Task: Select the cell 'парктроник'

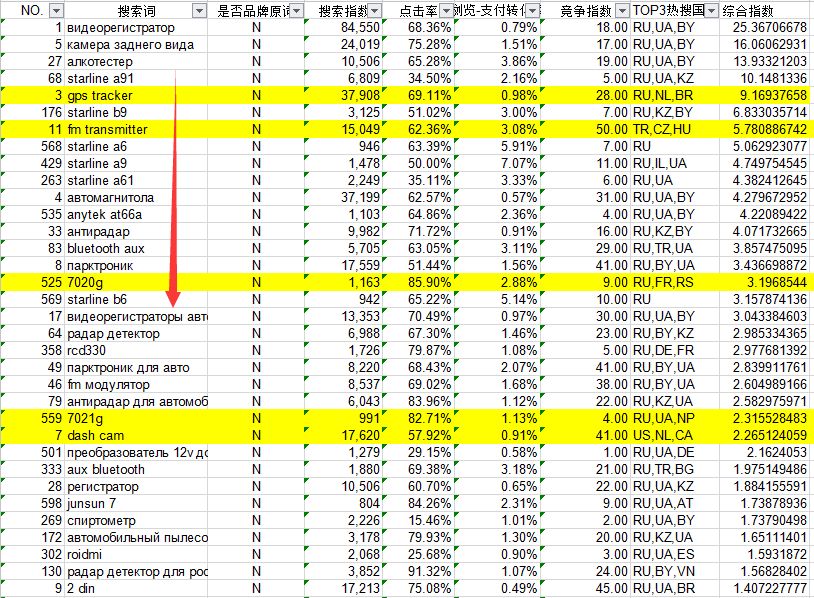Action: [x=136, y=266]
